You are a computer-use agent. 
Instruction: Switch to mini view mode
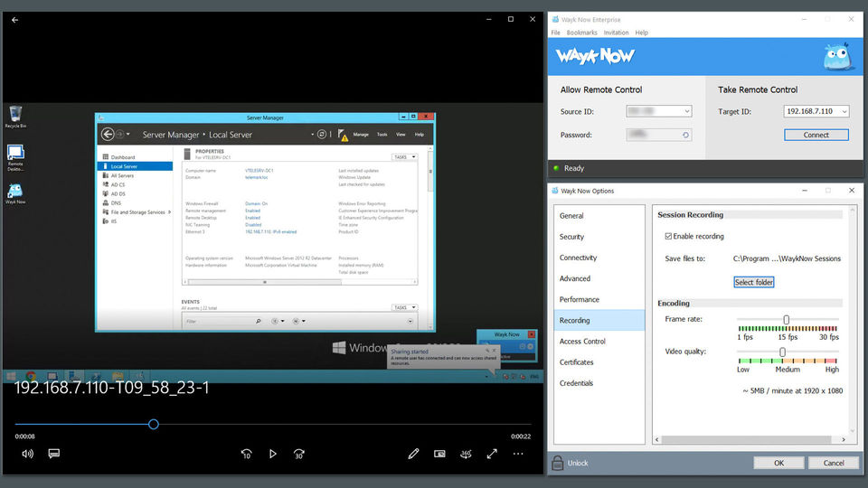[x=439, y=454]
